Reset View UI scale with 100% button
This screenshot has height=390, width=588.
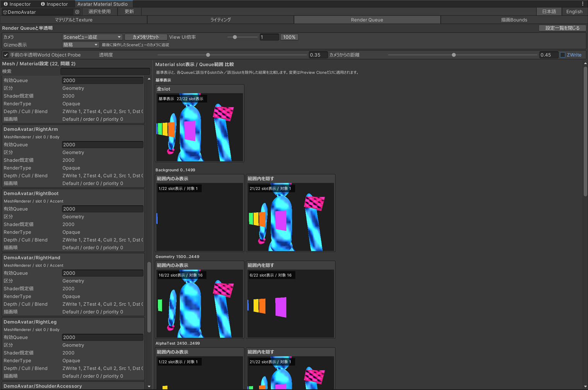pos(289,37)
